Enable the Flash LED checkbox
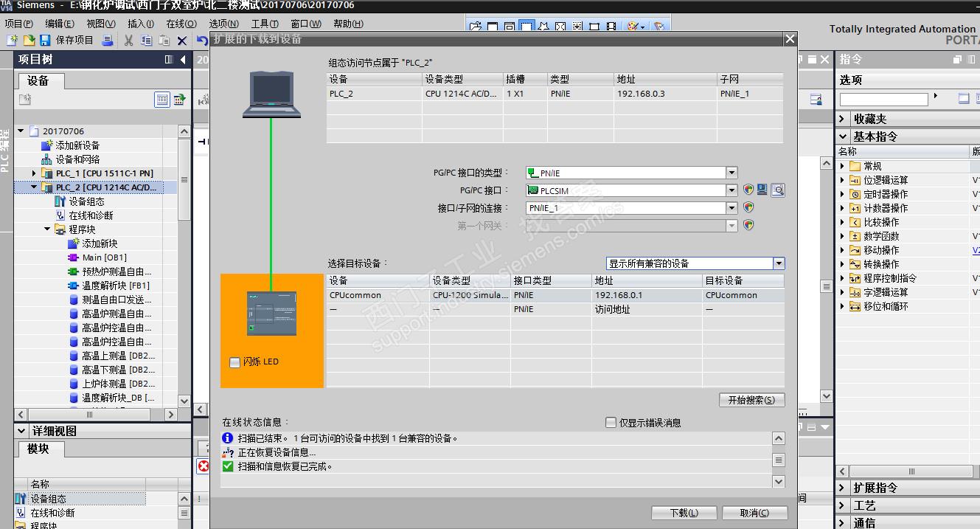 (x=234, y=362)
